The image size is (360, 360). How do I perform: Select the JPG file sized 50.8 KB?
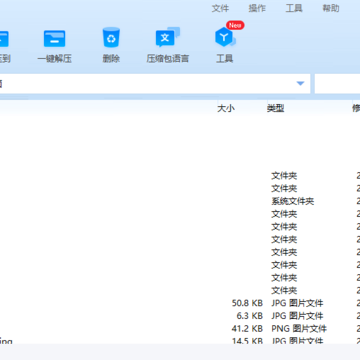(x=180, y=303)
